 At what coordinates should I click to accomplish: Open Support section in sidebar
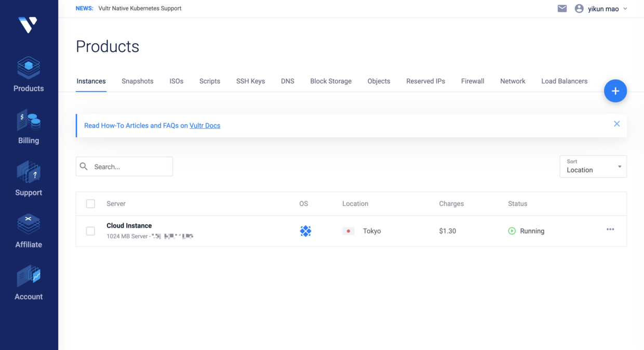(29, 179)
